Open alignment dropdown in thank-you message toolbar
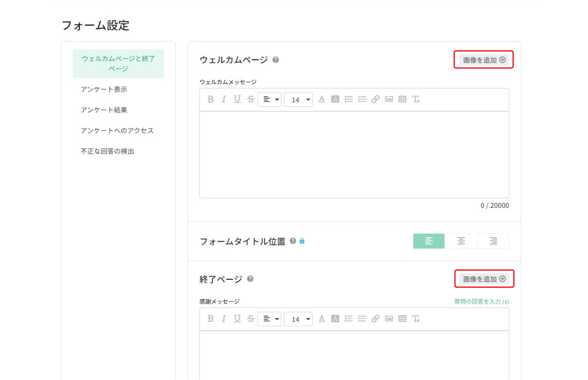This screenshot has width=588, height=380. tap(269, 319)
